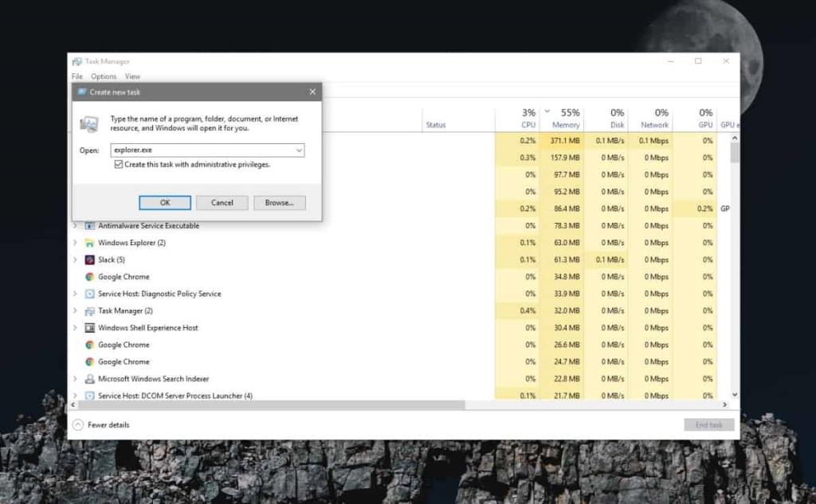This screenshot has width=816, height=504.
Task: Expand the Windows Explorer process group
Action: 76,243
